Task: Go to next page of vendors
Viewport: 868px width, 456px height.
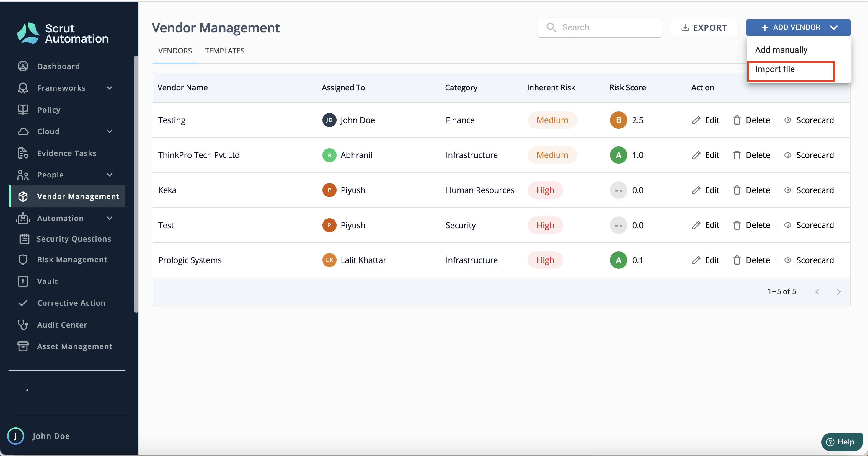Action: pos(838,291)
